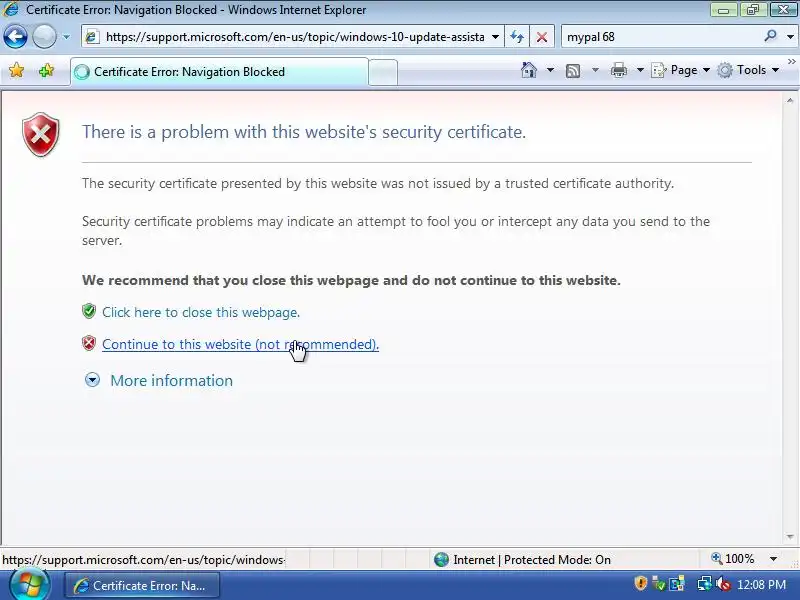Open the Favorites Center star icon
The width and height of the screenshot is (800, 600).
16,70
